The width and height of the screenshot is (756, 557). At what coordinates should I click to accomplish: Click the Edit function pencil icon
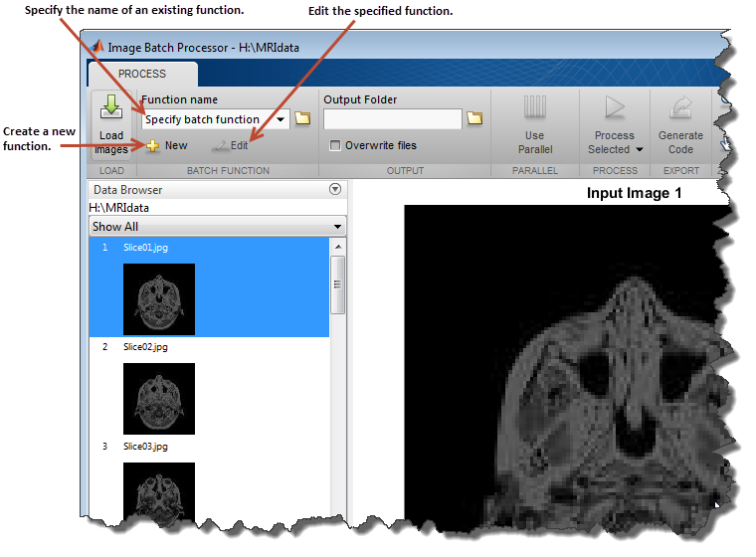click(219, 145)
